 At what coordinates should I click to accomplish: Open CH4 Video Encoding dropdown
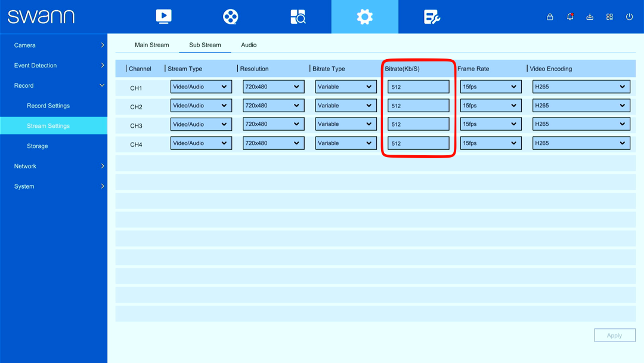(x=581, y=143)
